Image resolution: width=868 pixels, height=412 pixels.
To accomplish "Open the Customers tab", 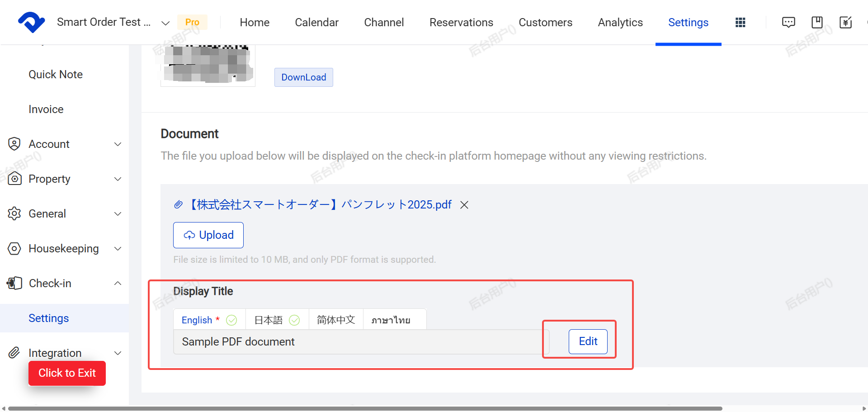I will tap(545, 22).
